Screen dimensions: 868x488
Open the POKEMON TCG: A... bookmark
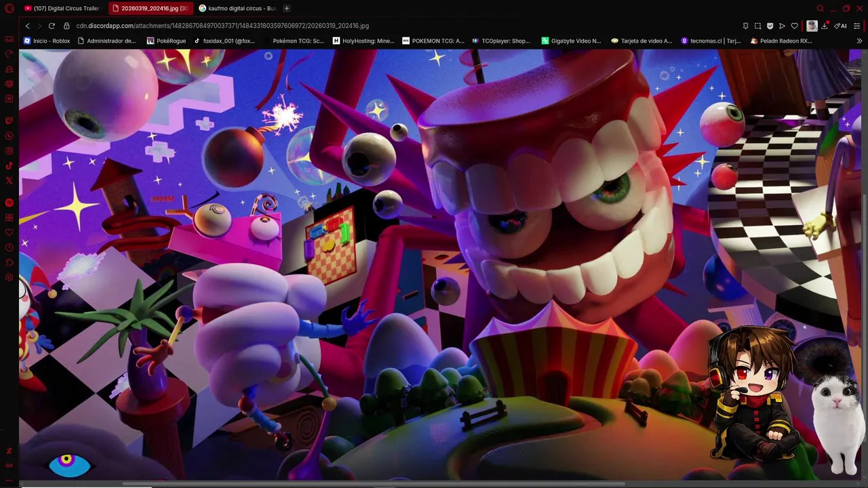click(433, 41)
